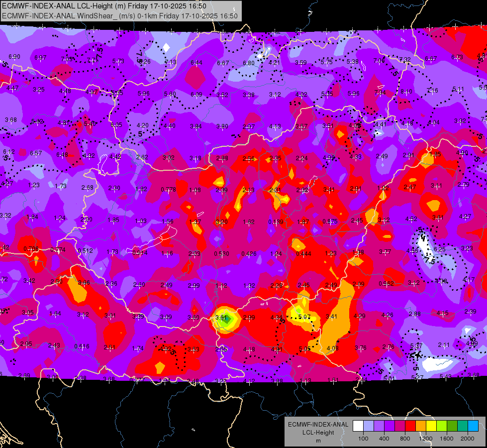Screen dimensions: 487x448
Task: Select the white swatch in the LCL-Height legend
Action: 358,426
